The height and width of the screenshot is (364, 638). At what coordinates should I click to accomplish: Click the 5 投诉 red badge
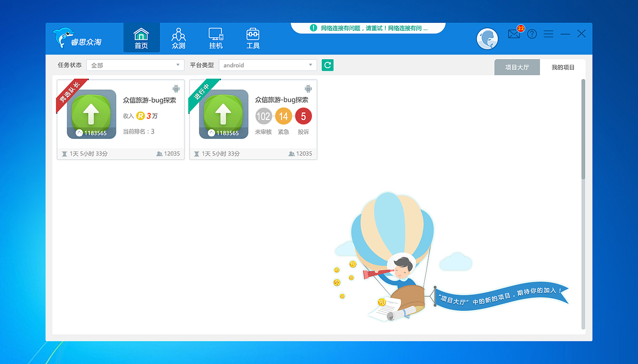click(x=304, y=117)
